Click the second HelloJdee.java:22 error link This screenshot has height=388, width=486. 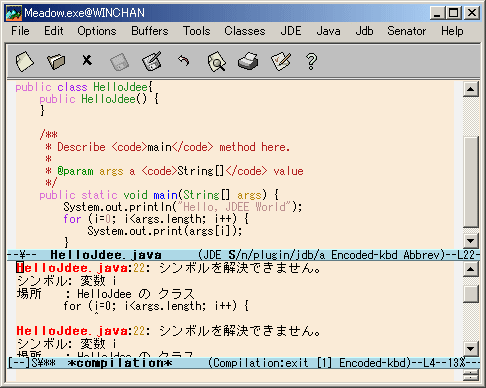[80, 331]
